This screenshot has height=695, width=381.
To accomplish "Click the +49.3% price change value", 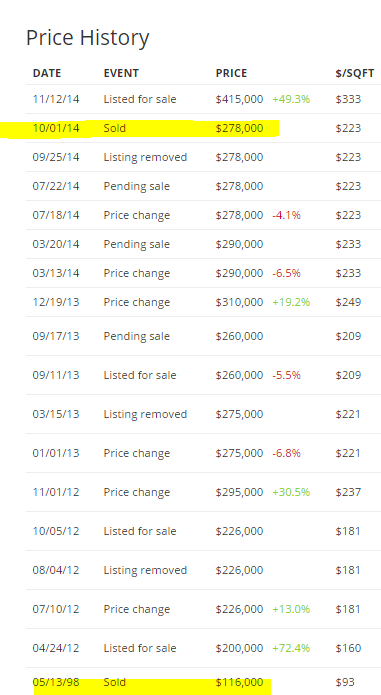I will tap(291, 99).
